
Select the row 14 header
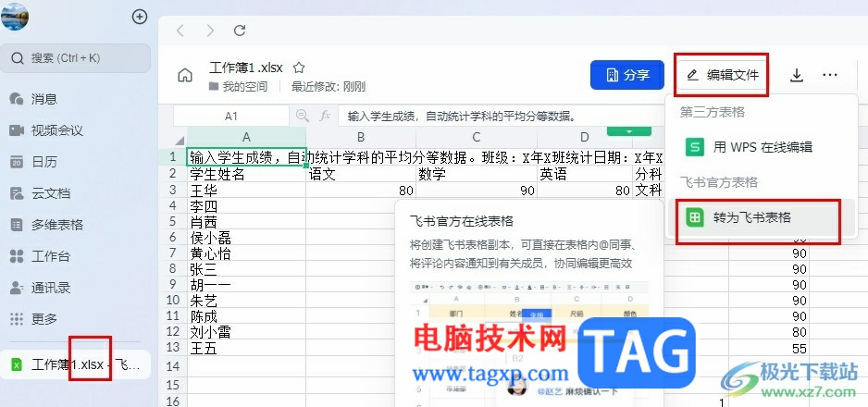pos(173,366)
